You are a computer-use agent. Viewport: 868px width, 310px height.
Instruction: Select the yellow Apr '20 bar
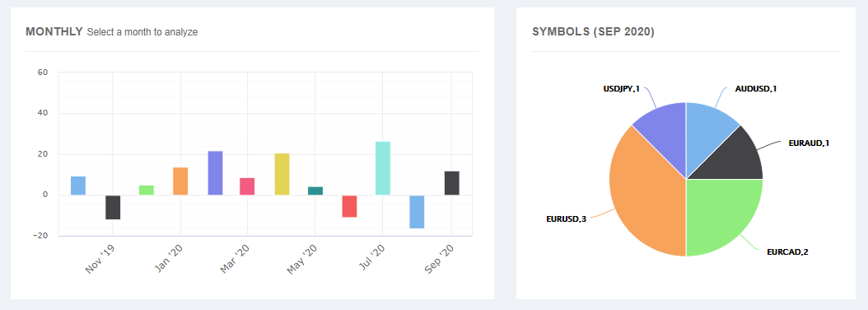pyautogui.click(x=282, y=174)
